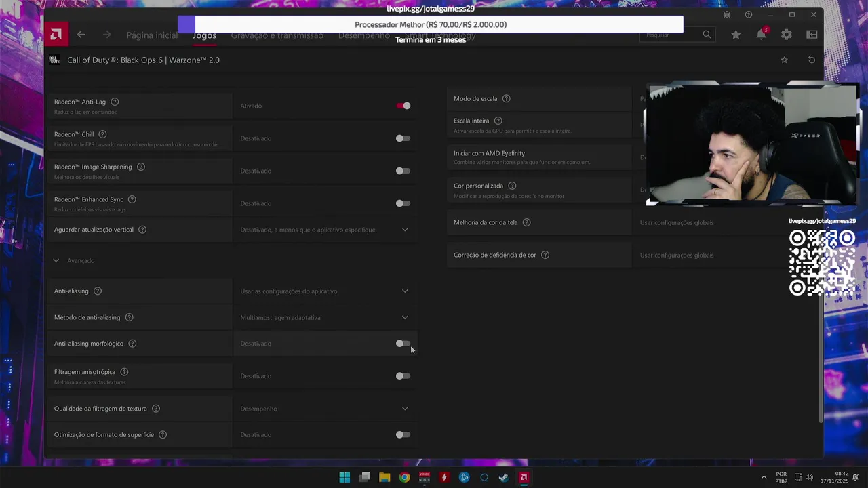The image size is (868, 488).
Task: Click the bug report icon
Action: tap(727, 15)
